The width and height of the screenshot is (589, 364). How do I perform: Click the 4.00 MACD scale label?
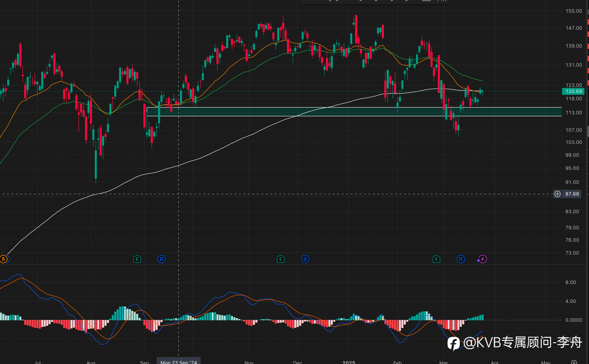tap(570, 301)
